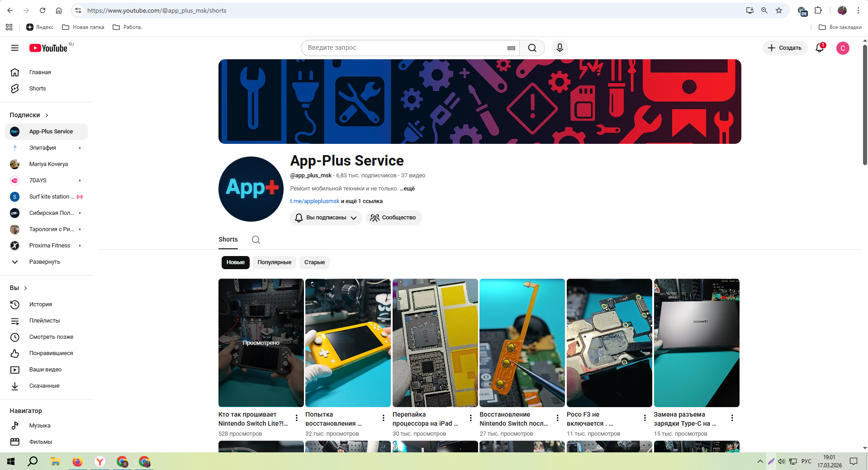Bookmark this page with the star icon
This screenshot has width=868, height=470.
[x=779, y=10]
